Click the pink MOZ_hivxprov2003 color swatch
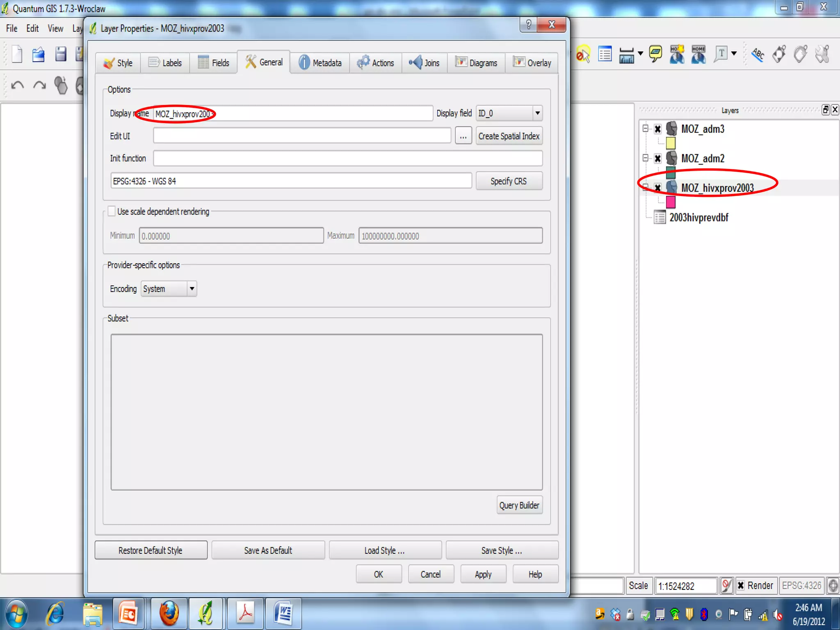This screenshot has height=630, width=840. point(671,202)
